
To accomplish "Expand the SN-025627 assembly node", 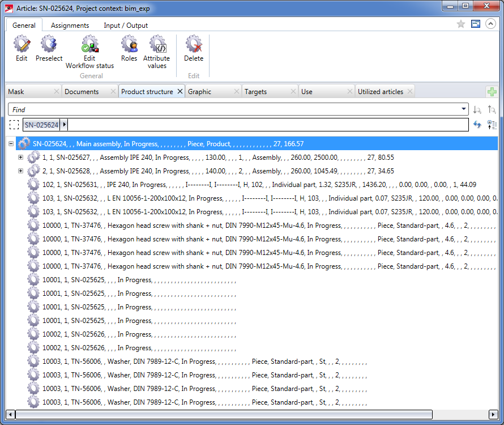I will (20, 158).
